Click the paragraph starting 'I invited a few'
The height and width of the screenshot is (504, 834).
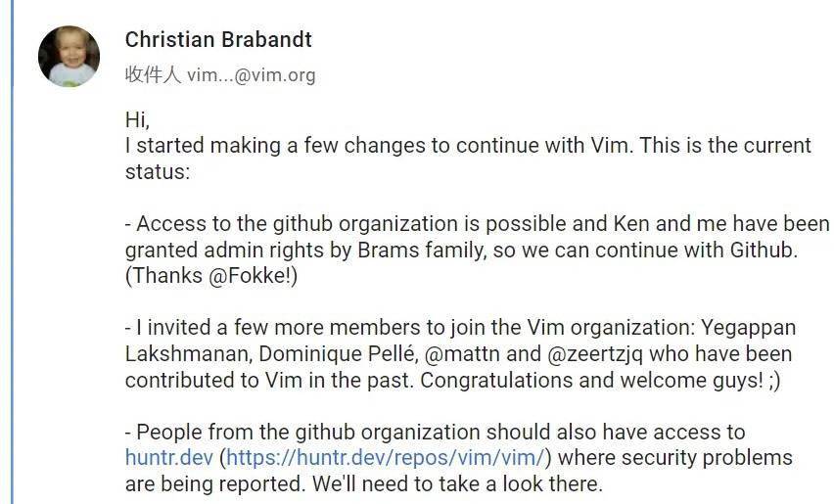coord(461,354)
